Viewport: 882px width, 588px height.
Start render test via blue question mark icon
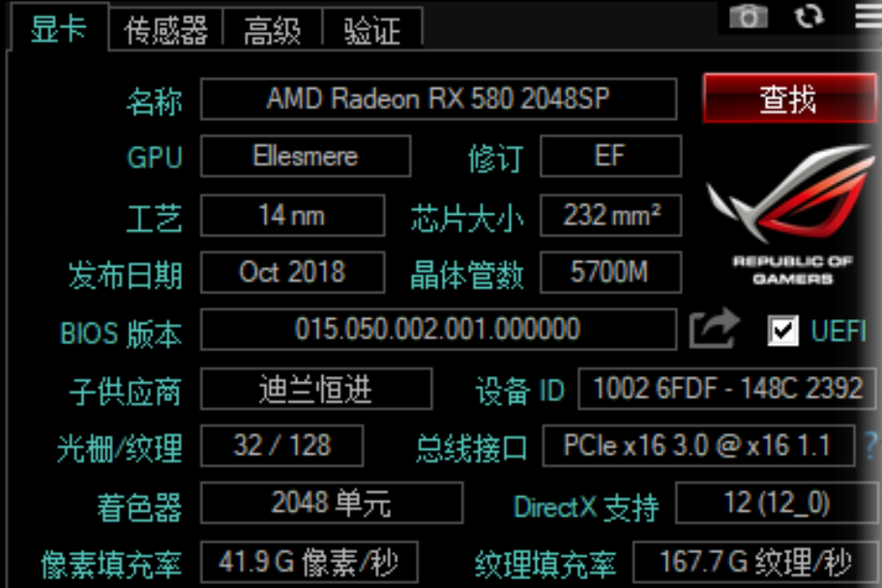point(873,446)
